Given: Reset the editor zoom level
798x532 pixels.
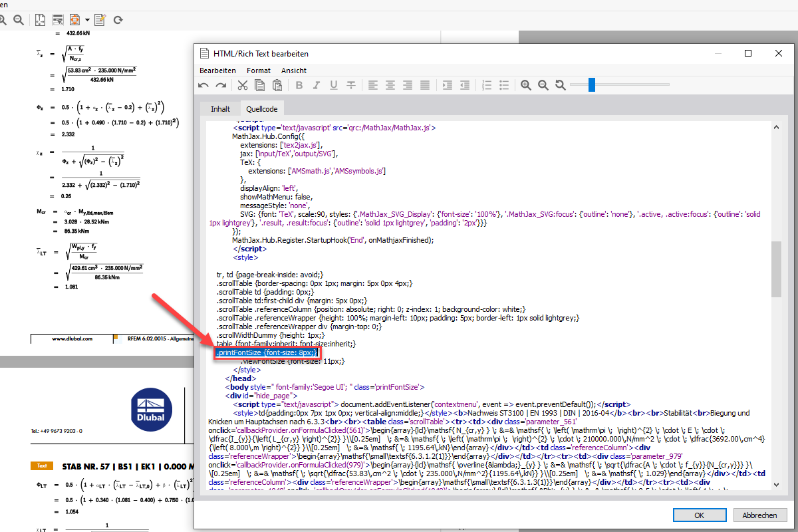Looking at the screenshot, I should click(561, 85).
